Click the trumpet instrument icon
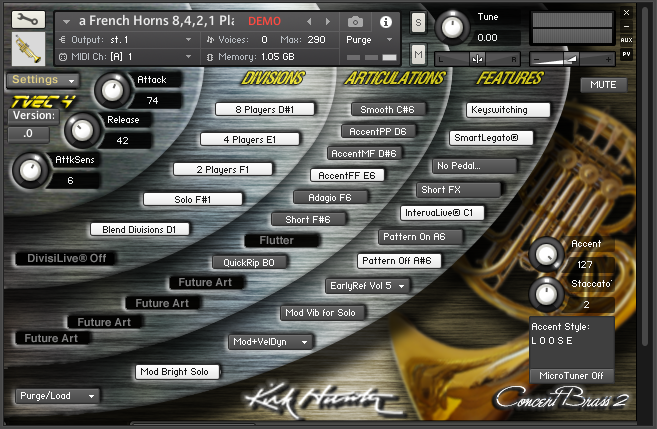This screenshot has width=657, height=429. click(x=28, y=49)
